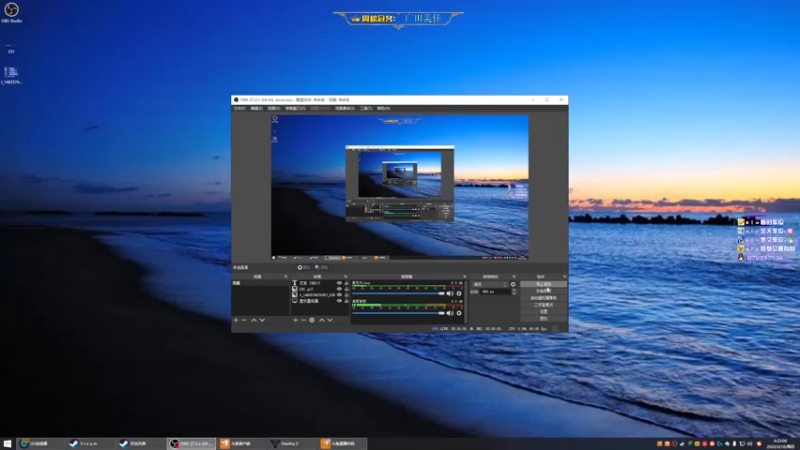The image size is (800, 450).
Task: Click the 退出 button in Controls
Action: [x=543, y=318]
